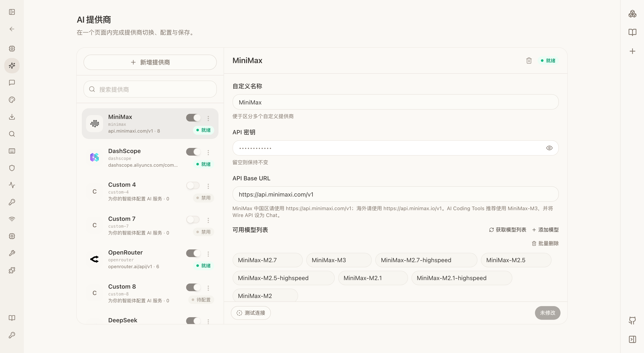Open the palette theme sidebar icon
644x353 pixels.
click(x=12, y=100)
